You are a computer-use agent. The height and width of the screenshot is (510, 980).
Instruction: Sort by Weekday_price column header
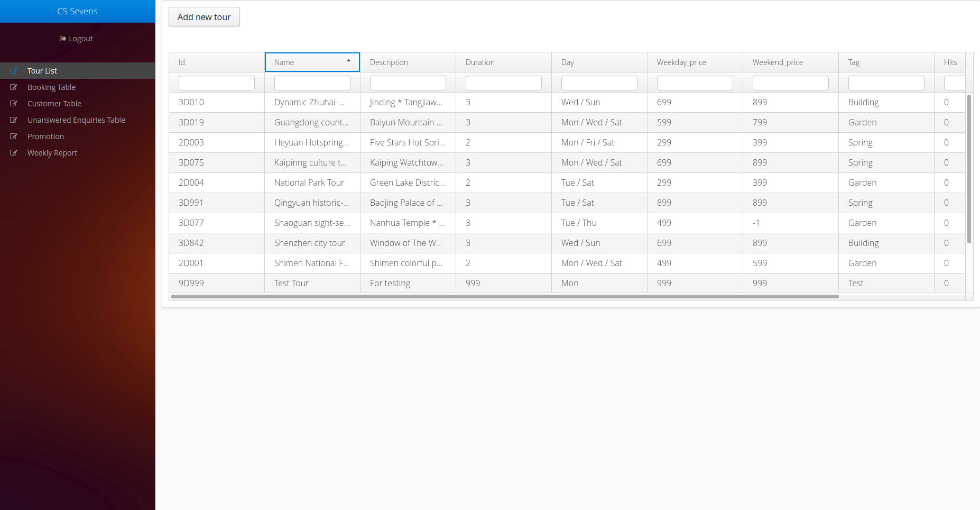(695, 62)
